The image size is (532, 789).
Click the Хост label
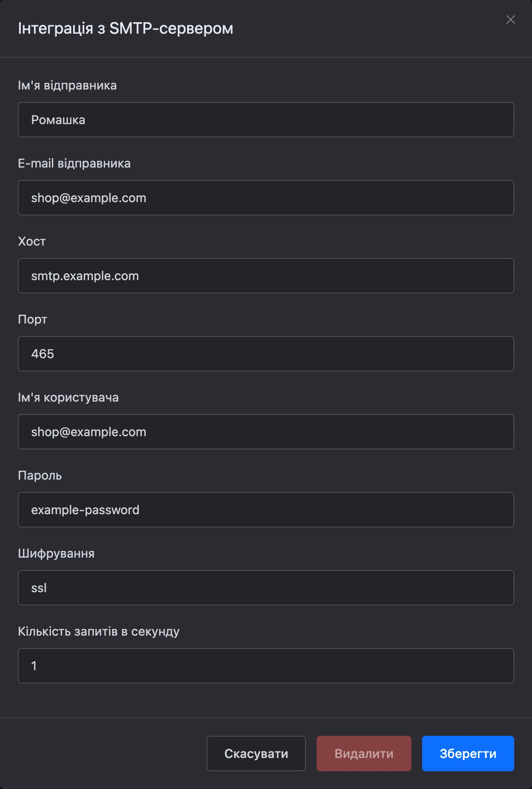(x=32, y=242)
